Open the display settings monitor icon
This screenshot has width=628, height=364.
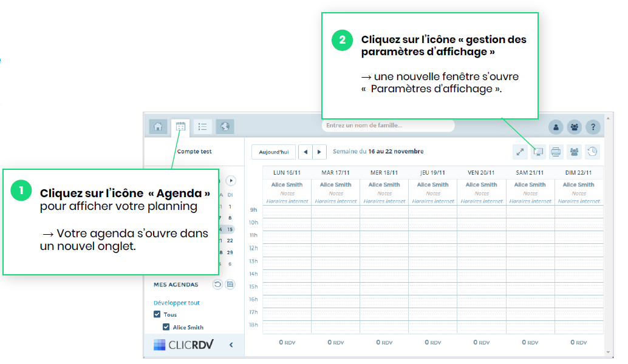[538, 152]
